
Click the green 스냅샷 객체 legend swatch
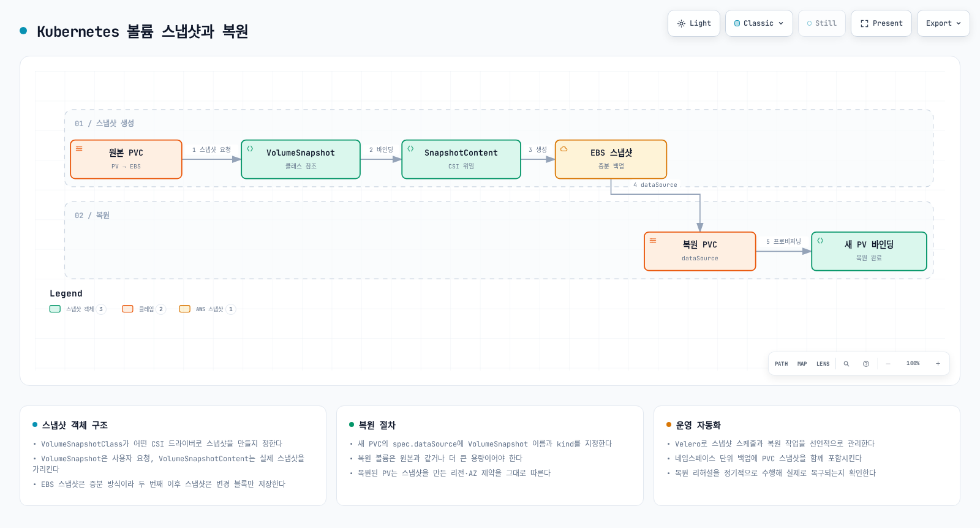pyautogui.click(x=55, y=309)
